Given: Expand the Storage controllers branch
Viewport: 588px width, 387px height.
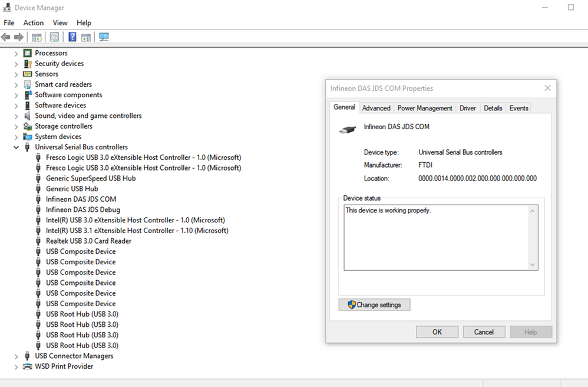Looking at the screenshot, I should 16,126.
